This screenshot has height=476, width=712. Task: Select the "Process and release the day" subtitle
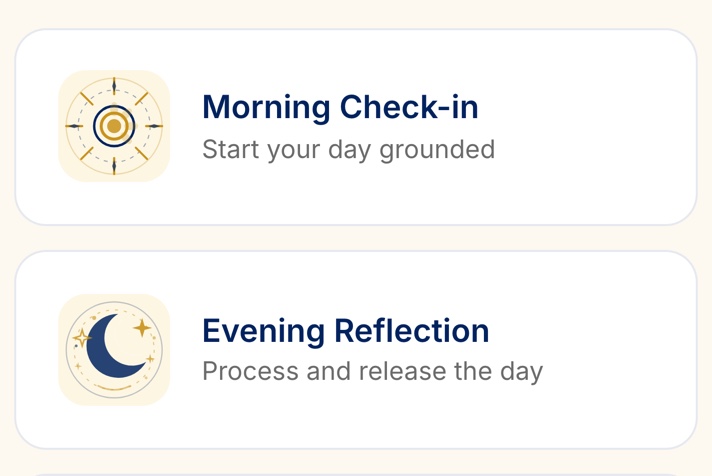click(372, 372)
